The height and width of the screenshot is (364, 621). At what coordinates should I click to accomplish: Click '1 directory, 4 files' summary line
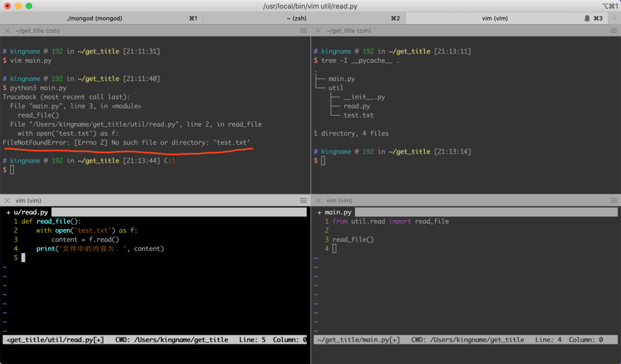click(x=351, y=133)
